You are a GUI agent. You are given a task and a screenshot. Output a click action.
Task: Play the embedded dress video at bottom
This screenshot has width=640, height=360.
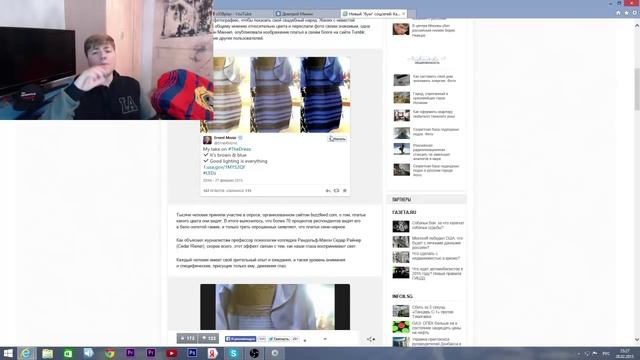(x=275, y=307)
